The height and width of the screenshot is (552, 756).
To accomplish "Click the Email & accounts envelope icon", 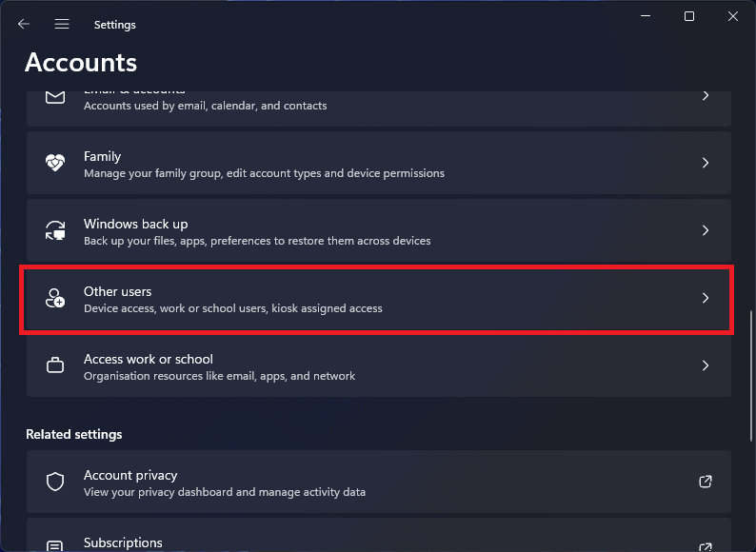I will click(55, 96).
